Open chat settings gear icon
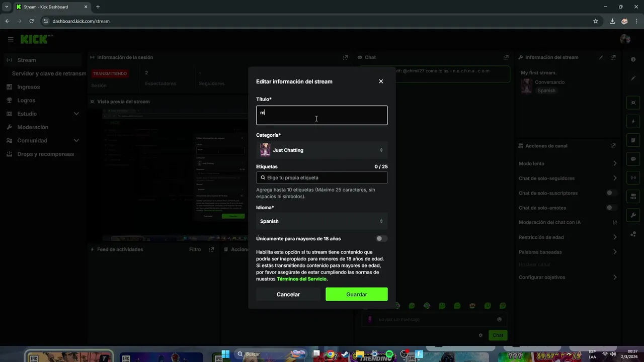The width and height of the screenshot is (644, 362). pyautogui.click(x=480, y=335)
